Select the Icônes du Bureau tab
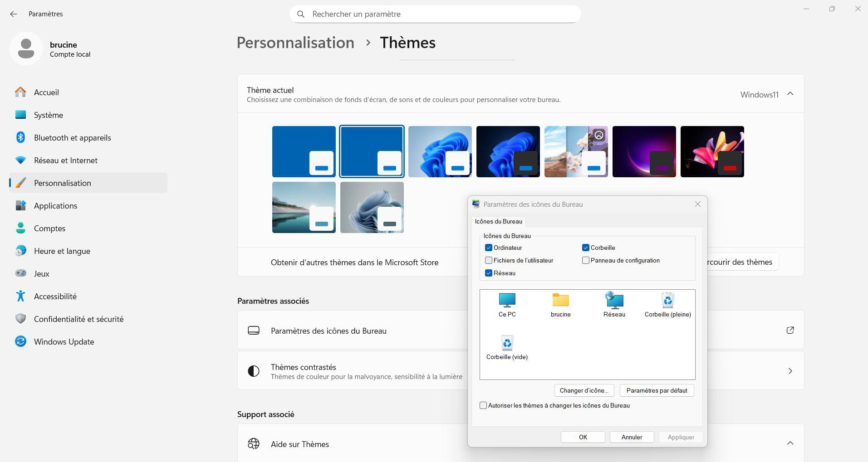The width and height of the screenshot is (868, 462). click(x=498, y=222)
